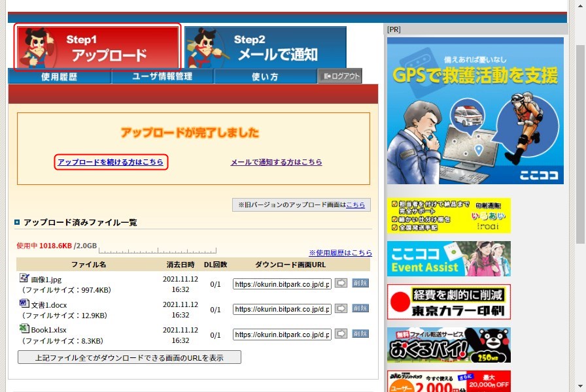Follow the アップロードを続ける方はこちら link
This screenshot has height=392, width=586.
point(111,162)
